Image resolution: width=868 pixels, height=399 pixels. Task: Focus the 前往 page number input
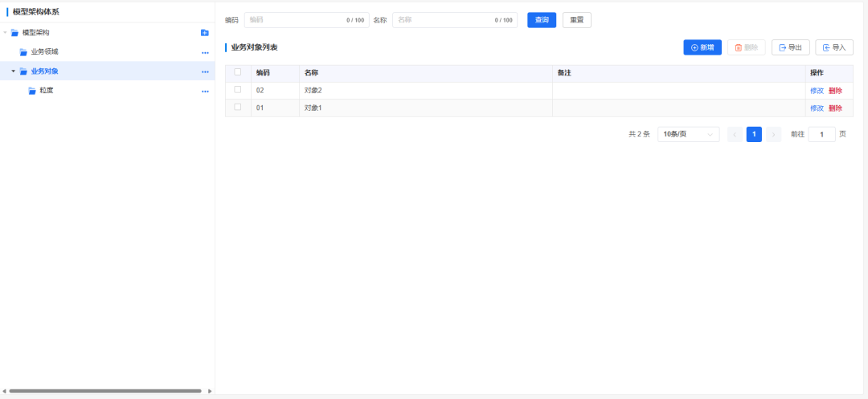821,134
